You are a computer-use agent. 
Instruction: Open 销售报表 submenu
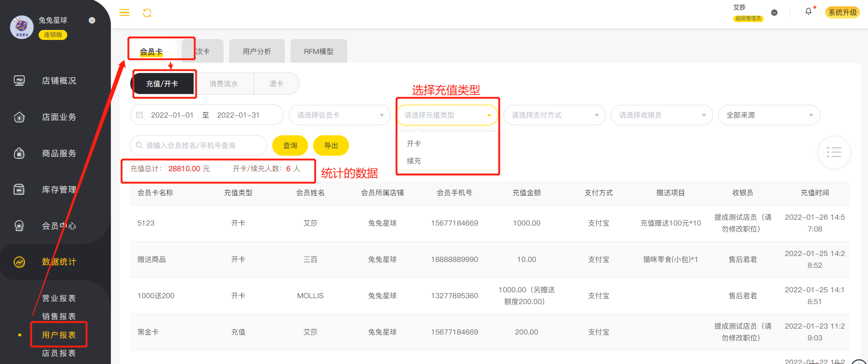point(59,316)
